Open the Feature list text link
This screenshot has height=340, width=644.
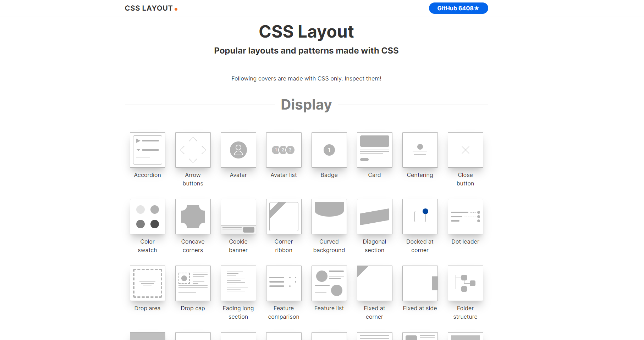[329, 308]
